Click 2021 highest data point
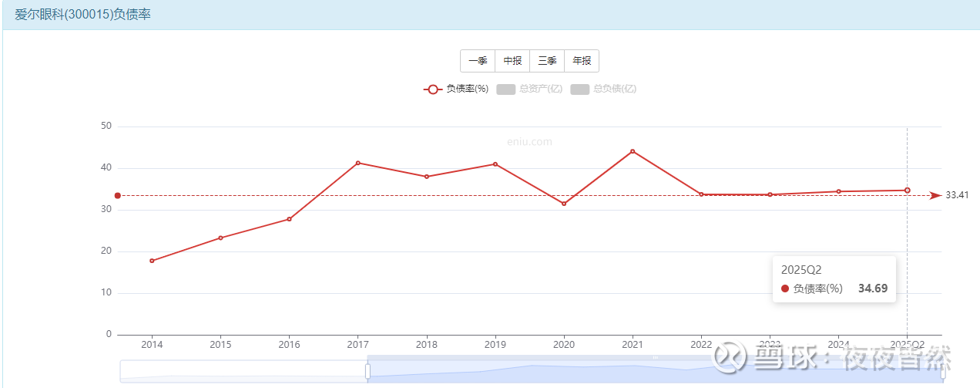The image size is (980, 388). pos(633,151)
